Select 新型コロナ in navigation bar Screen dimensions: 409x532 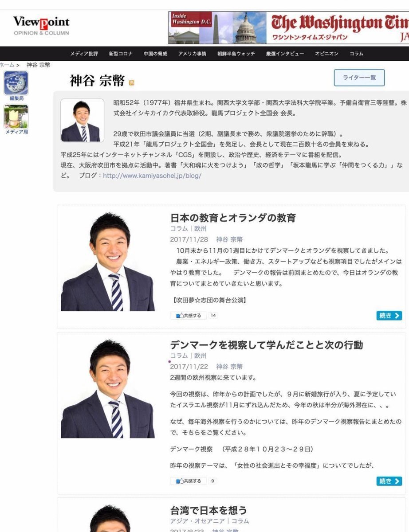pos(121,54)
